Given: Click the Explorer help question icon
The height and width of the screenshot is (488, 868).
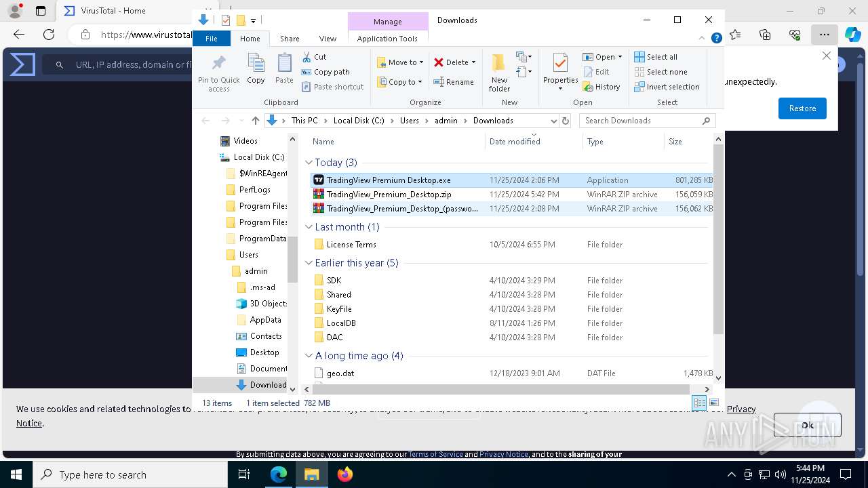Looking at the screenshot, I should (716, 39).
